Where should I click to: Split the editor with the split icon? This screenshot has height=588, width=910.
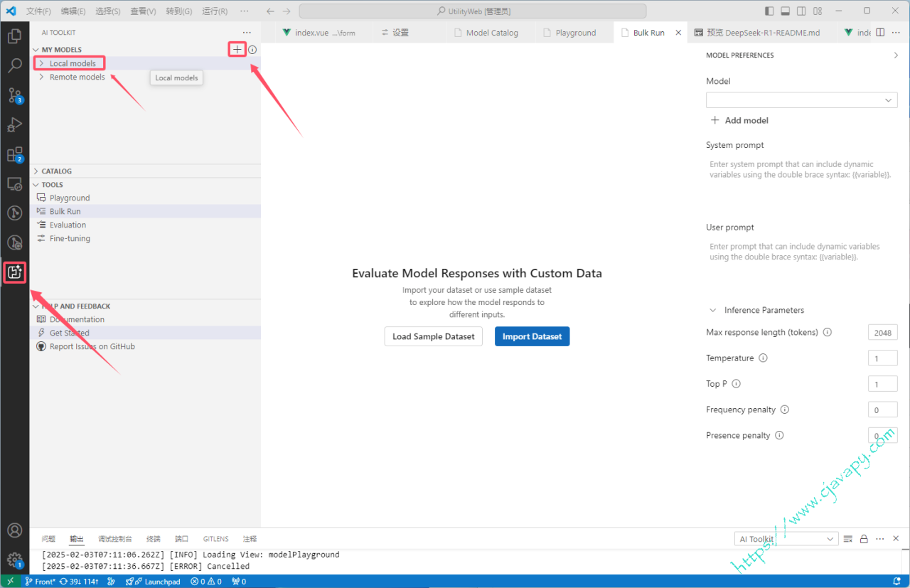click(x=880, y=33)
